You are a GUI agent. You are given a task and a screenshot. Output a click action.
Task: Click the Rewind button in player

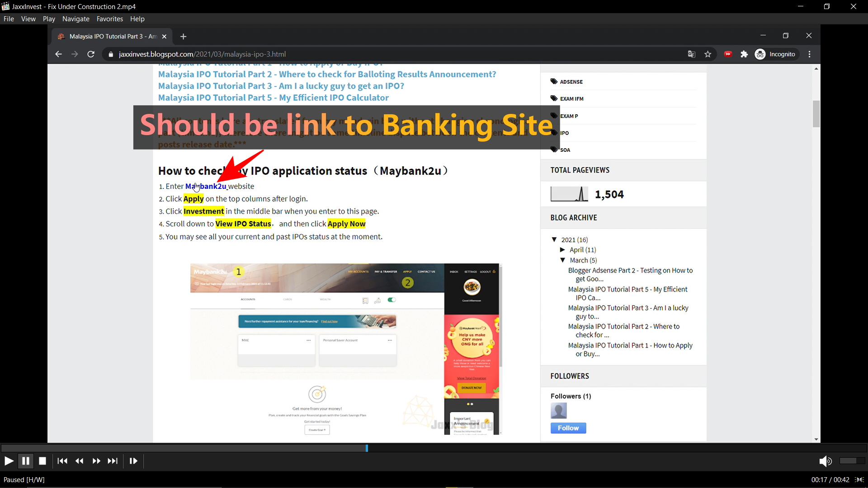[x=79, y=460]
